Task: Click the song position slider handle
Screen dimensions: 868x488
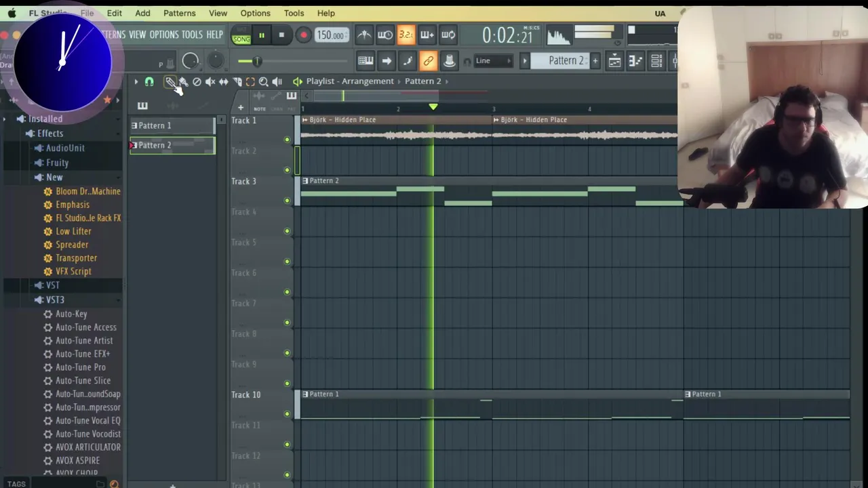Action: (256, 62)
